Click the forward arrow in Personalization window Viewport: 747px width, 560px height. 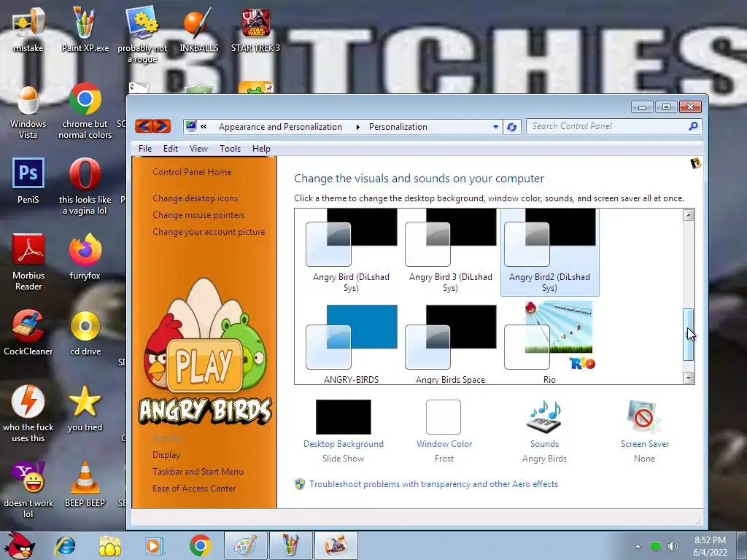162,126
